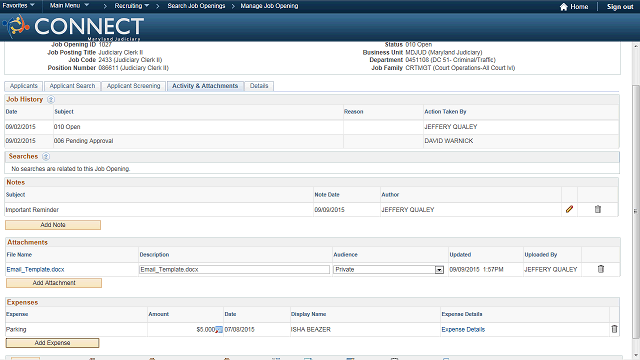640x360 pixels.
Task: Open the Email_Template.docx file link
Action: coord(35,270)
